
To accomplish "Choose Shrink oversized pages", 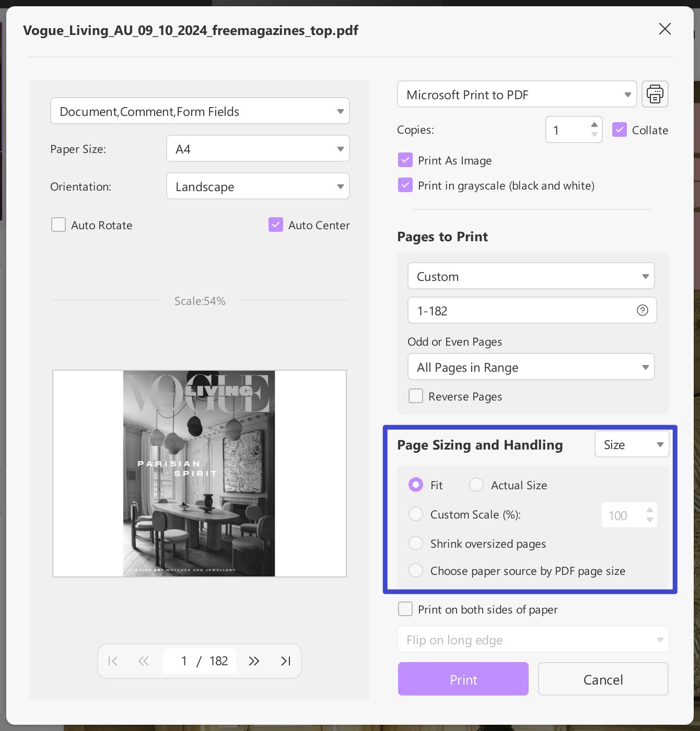I will coord(416,543).
